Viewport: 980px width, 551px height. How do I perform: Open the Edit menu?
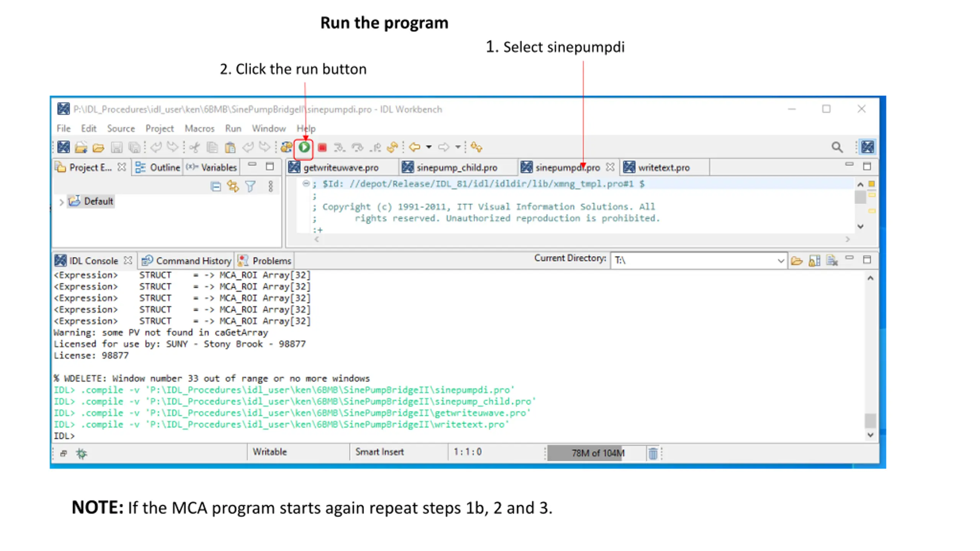coord(88,129)
